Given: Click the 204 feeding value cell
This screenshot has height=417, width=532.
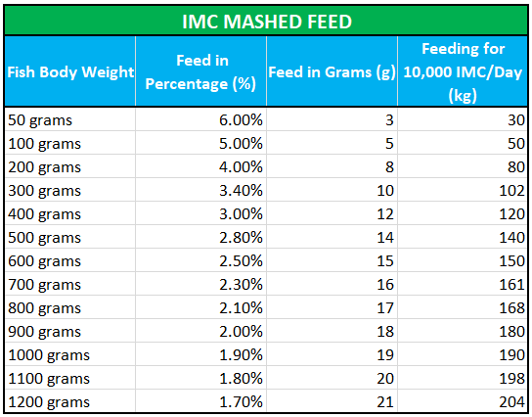Looking at the screenshot, I should [x=463, y=401].
